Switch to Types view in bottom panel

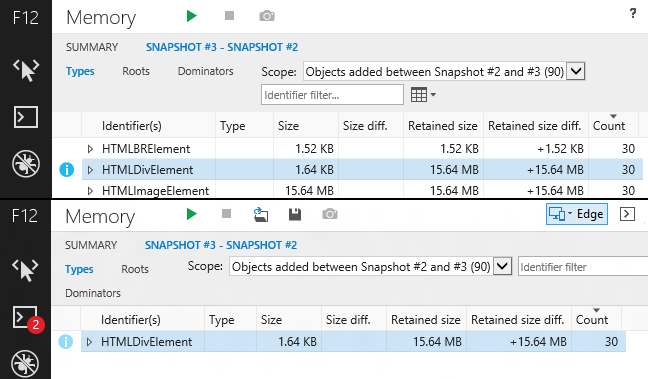tap(79, 269)
